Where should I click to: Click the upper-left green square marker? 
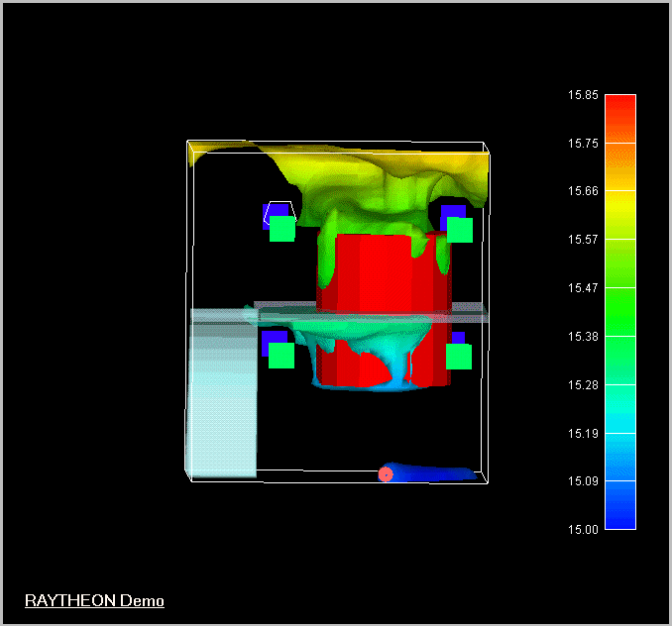coord(282,229)
